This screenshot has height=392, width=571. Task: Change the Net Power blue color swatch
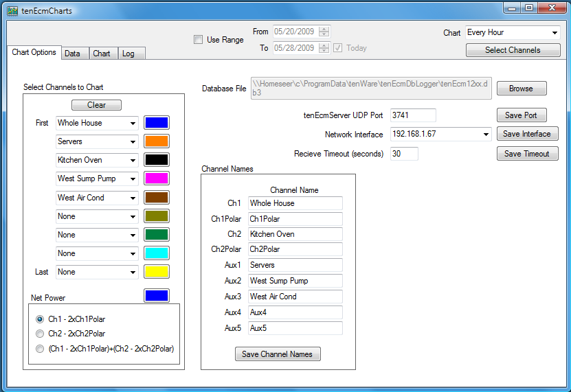click(x=157, y=296)
